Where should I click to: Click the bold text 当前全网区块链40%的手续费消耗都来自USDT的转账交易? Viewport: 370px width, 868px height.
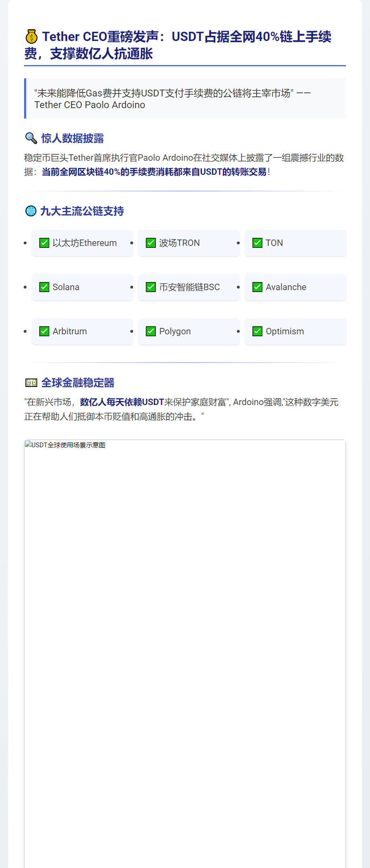(x=154, y=172)
